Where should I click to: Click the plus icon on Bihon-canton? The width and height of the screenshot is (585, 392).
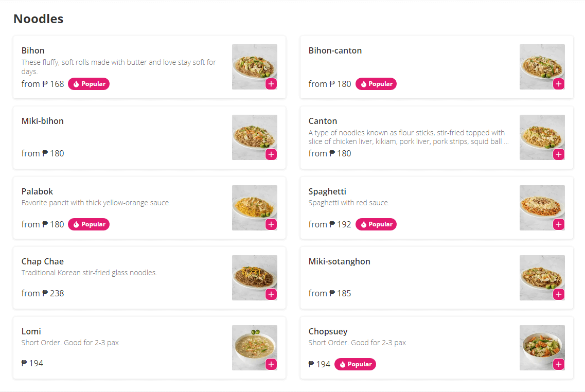point(559,83)
